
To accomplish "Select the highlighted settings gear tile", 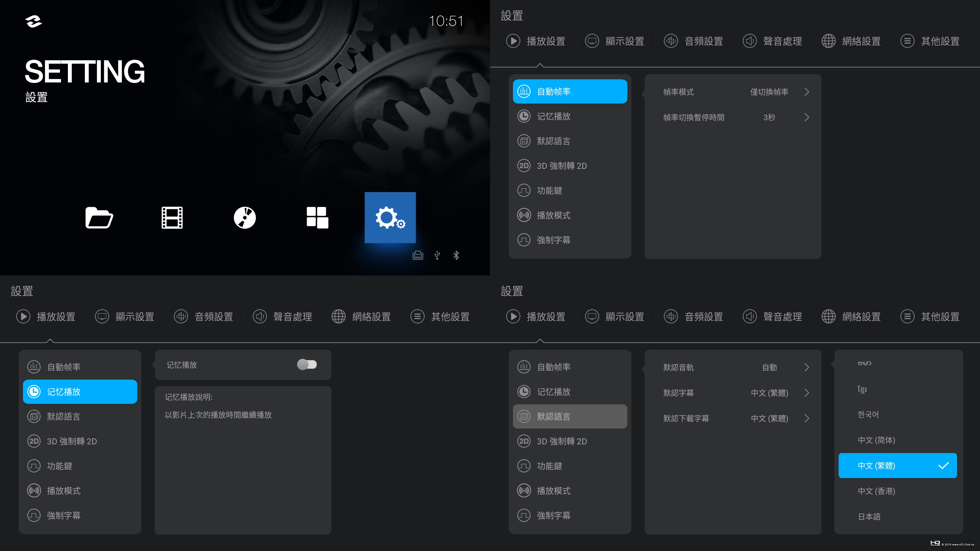I will coord(390,218).
